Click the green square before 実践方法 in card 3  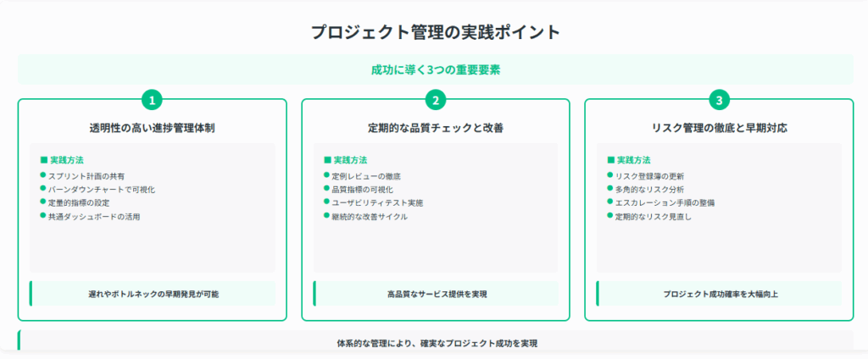610,160
